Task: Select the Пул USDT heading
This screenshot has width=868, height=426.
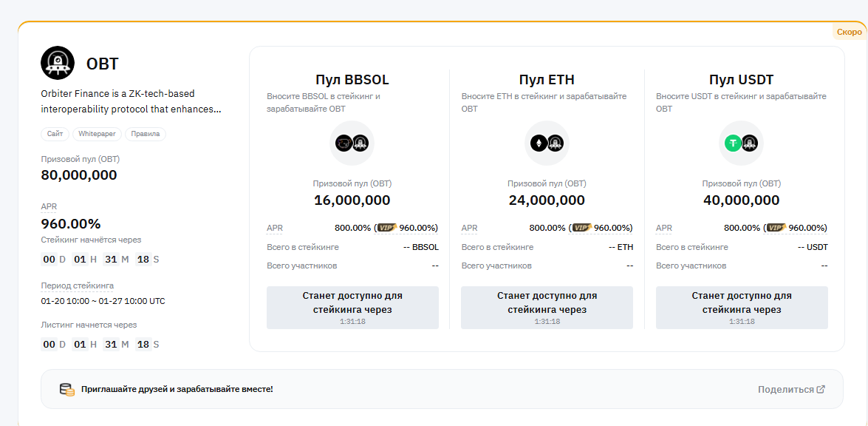Action: tap(741, 80)
